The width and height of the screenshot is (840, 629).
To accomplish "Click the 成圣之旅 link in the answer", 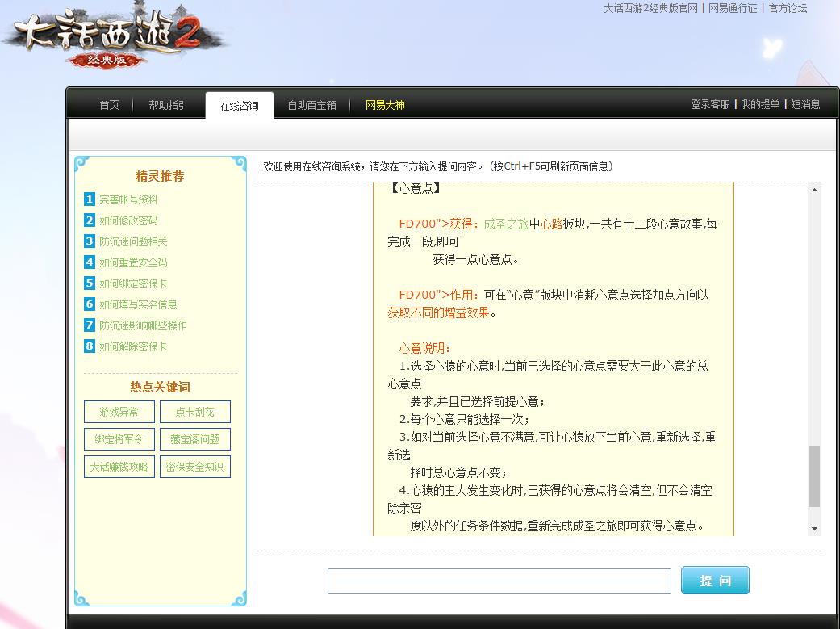I will pos(506,224).
